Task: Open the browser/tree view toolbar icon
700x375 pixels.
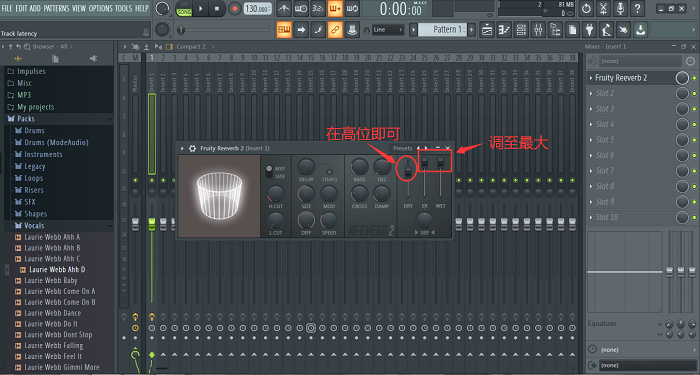Action: click(556, 30)
